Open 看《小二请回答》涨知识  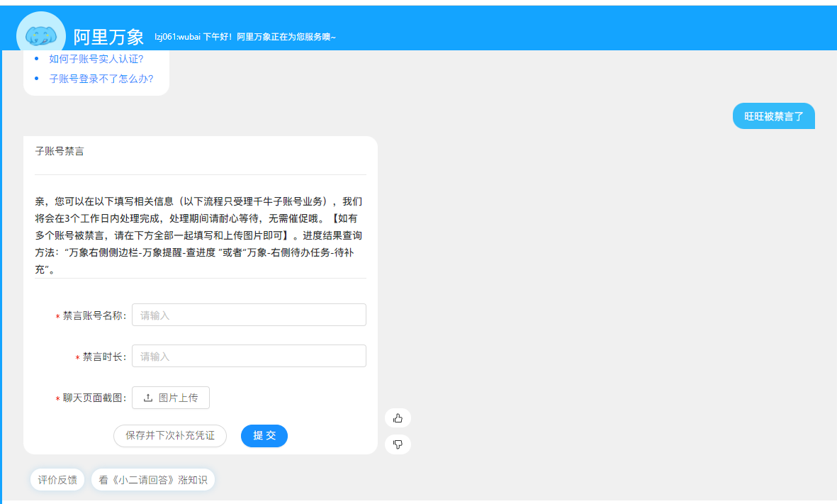coord(152,480)
